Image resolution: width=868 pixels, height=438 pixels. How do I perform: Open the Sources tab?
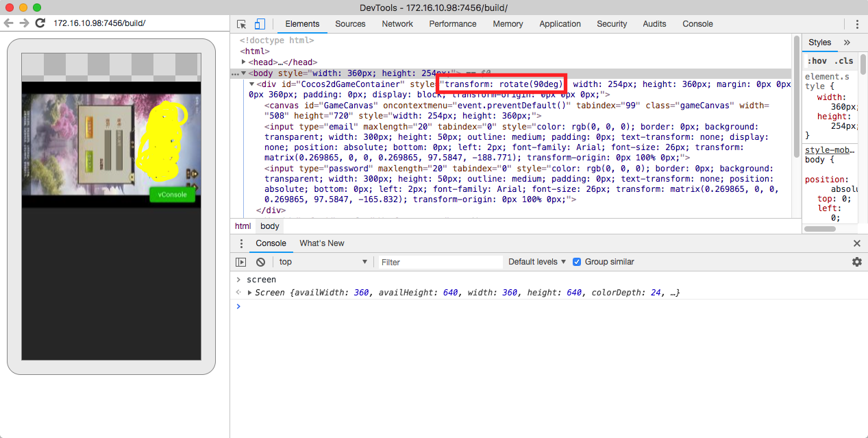pyautogui.click(x=350, y=24)
